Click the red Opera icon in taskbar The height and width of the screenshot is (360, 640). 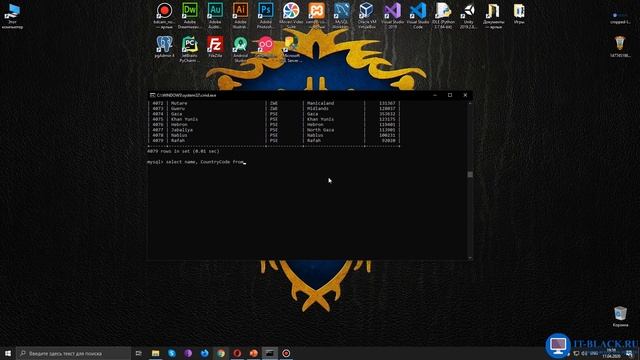click(237, 353)
